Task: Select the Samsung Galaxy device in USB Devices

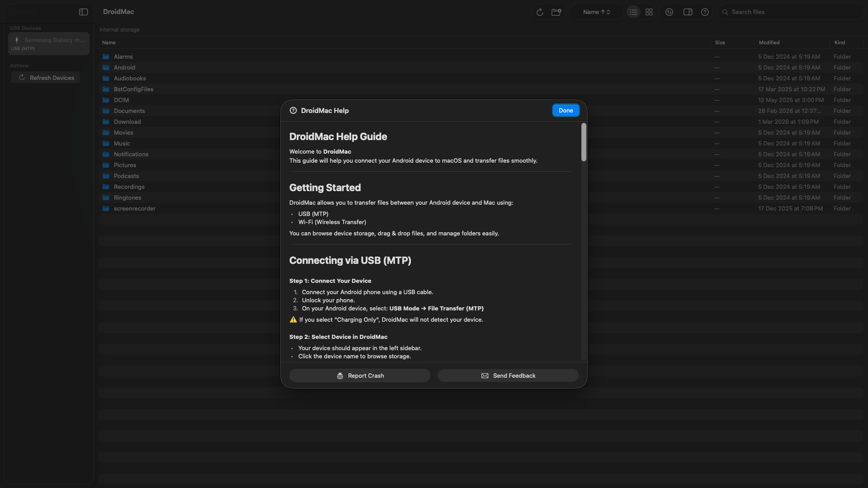Action: (x=48, y=43)
